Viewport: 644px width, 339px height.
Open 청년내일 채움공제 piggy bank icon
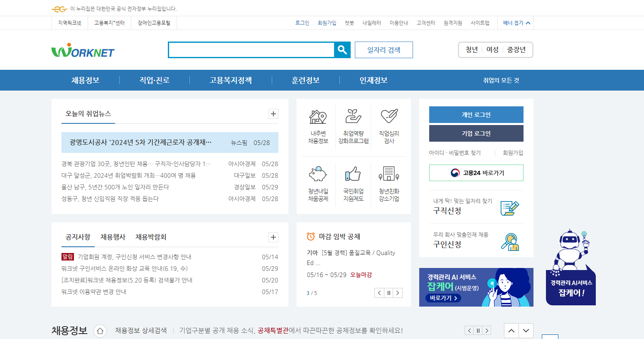318,174
